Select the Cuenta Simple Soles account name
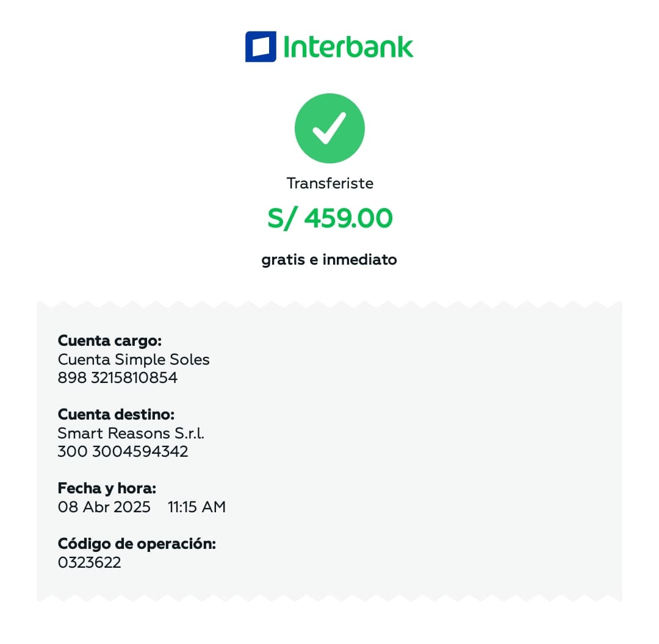The height and width of the screenshot is (644, 659). [134, 360]
